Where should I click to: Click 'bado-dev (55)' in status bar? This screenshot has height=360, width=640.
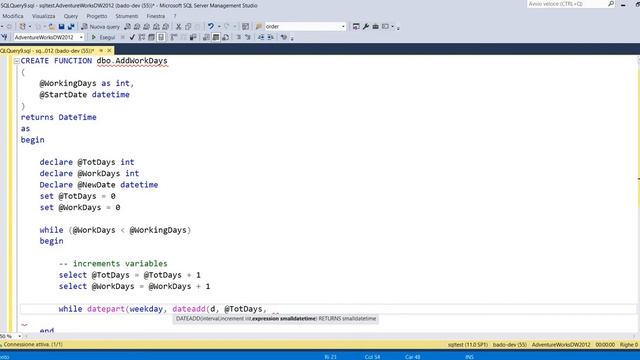pyautogui.click(x=509, y=345)
